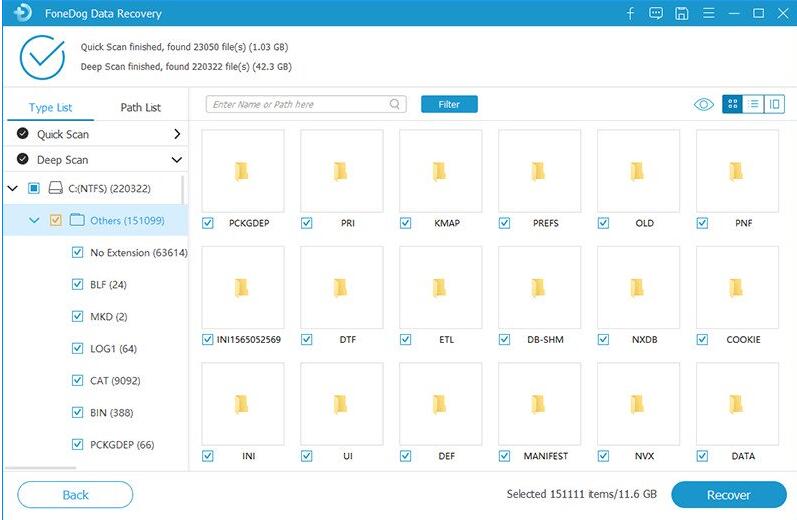
Task: Select BIN (388) in type tree
Action: (x=112, y=412)
